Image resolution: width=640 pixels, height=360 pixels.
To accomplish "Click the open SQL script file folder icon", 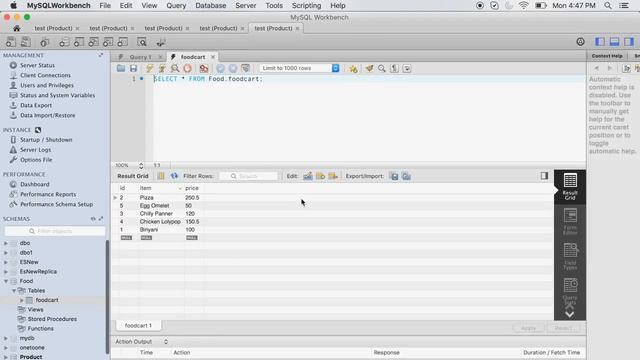I will coord(121,68).
